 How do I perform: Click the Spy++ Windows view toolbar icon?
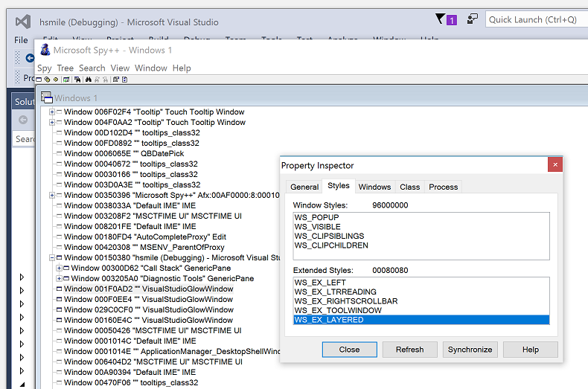coord(39,80)
